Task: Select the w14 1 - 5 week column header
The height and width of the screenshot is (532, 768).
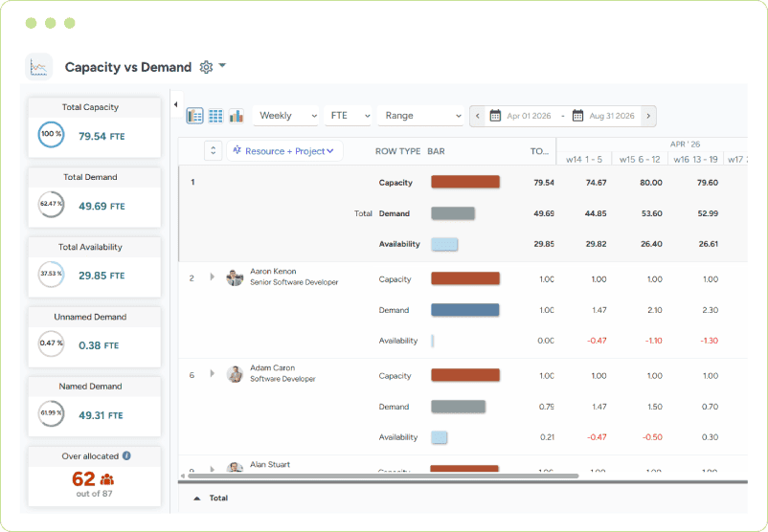Action: (x=584, y=159)
